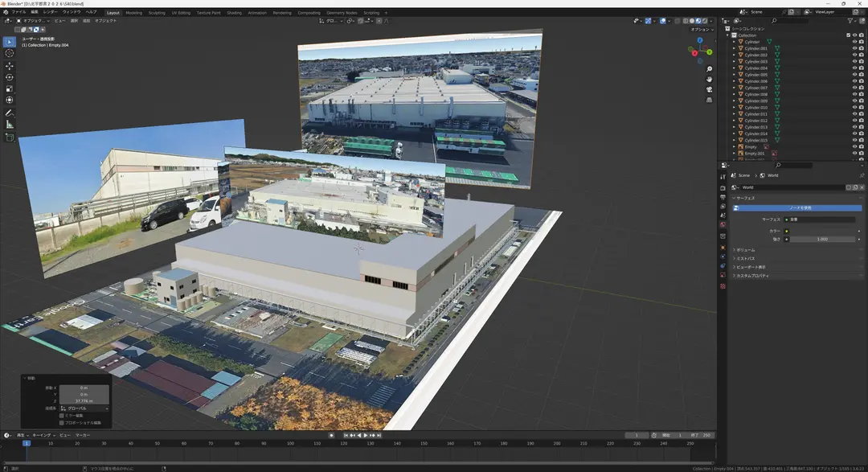
Task: Jump to the end frame in timeline
Action: tap(379, 436)
